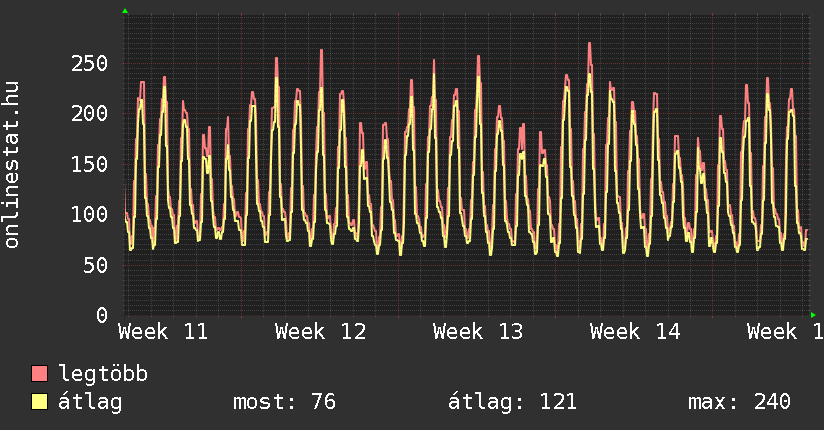The width and height of the screenshot is (824, 430).
Task: Click the legtöbb legend label
Action: point(104,374)
